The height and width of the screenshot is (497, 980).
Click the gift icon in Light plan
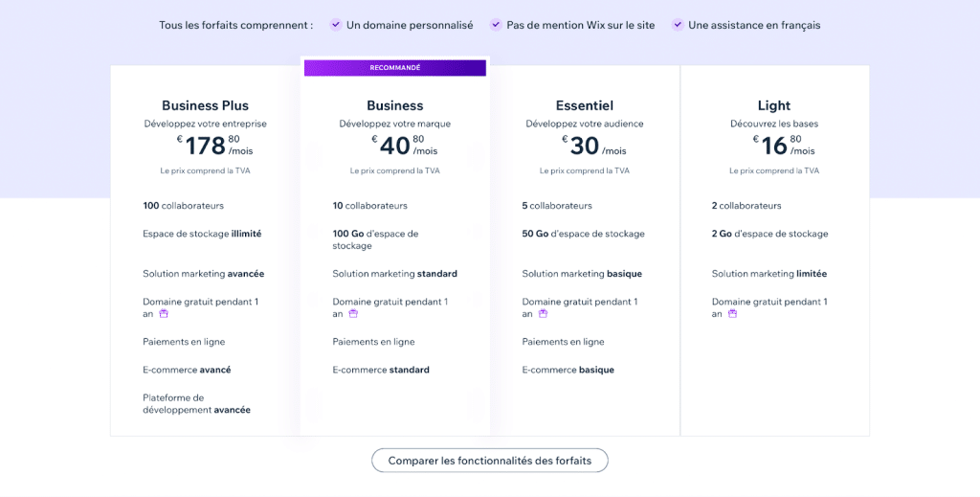(x=733, y=314)
